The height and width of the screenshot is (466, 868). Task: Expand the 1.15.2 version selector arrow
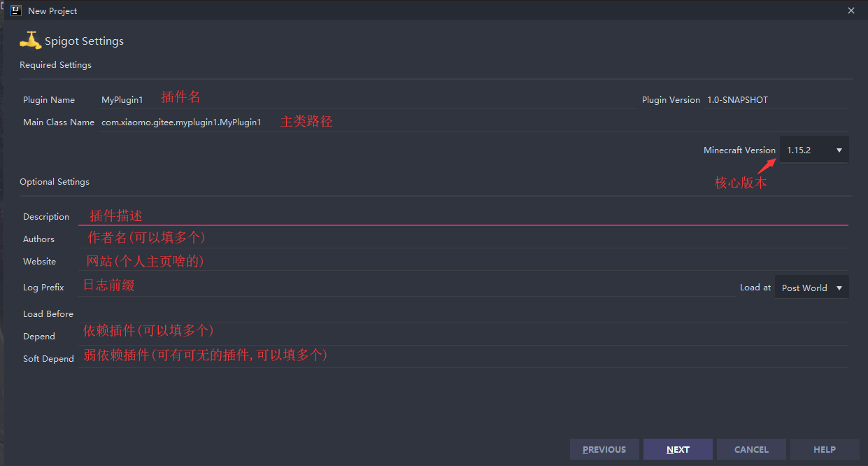839,149
